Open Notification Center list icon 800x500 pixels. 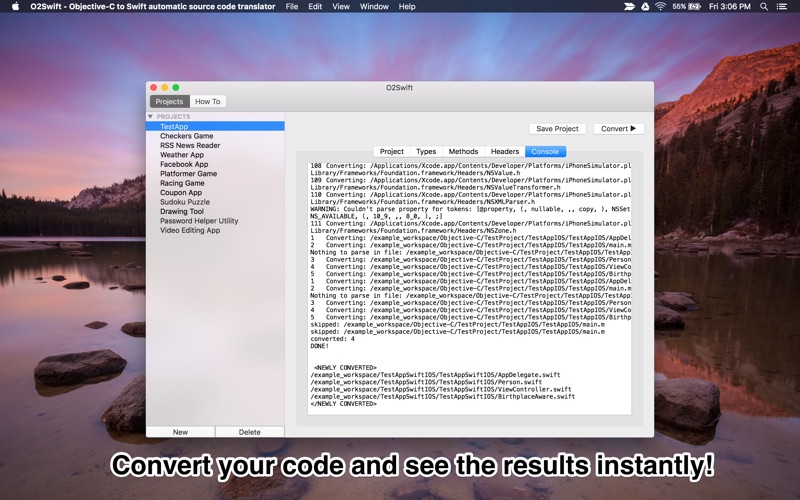tap(782, 6)
